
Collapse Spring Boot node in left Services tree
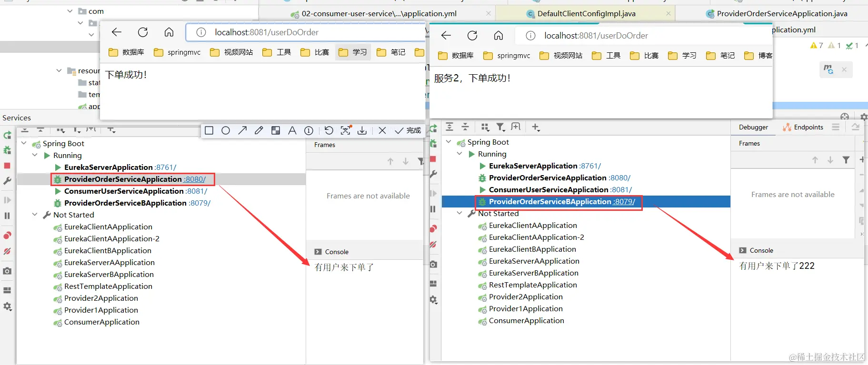pos(24,143)
